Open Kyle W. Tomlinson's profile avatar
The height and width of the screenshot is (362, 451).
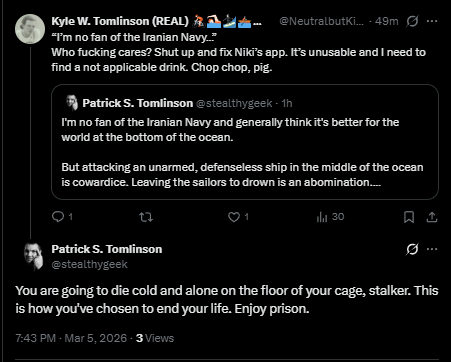pos(30,29)
